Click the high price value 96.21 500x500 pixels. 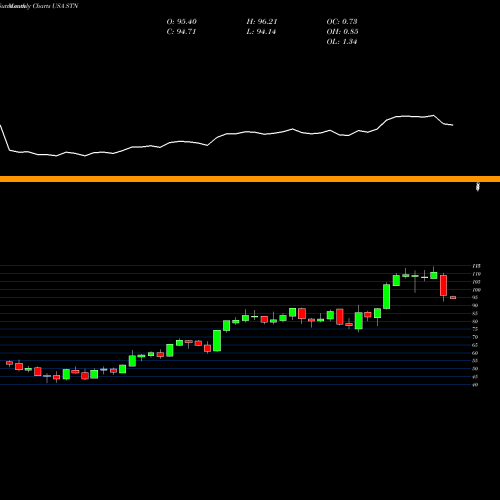coord(267,22)
